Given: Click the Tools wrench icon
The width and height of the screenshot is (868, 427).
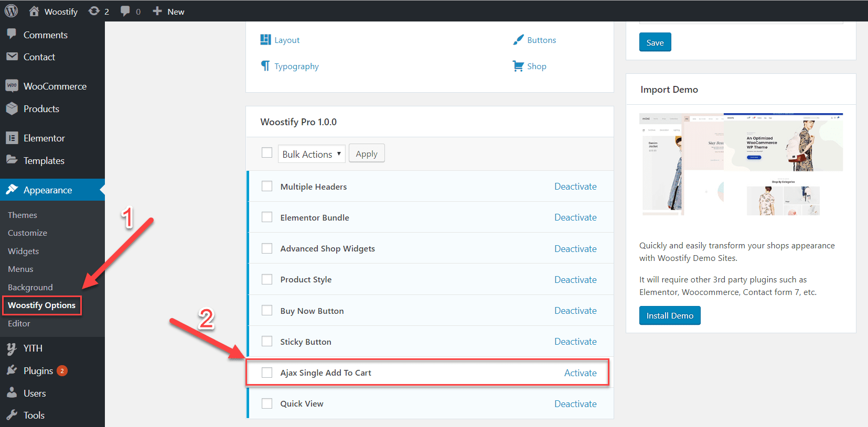Looking at the screenshot, I should (x=12, y=415).
